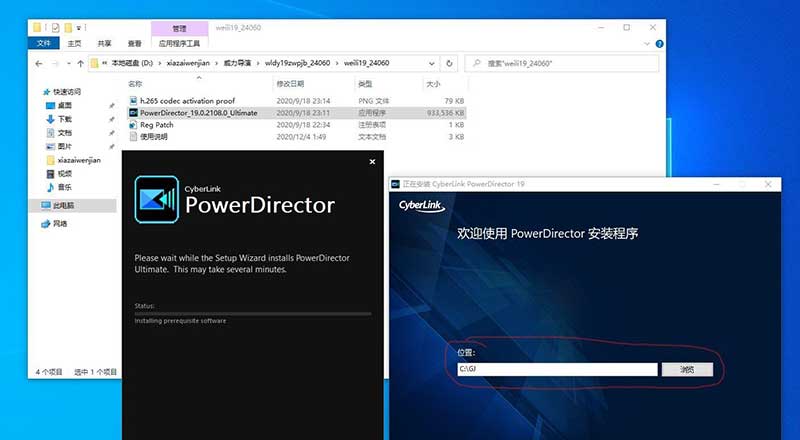Click 威力导演 in the breadcrumb path

pyautogui.click(x=237, y=63)
